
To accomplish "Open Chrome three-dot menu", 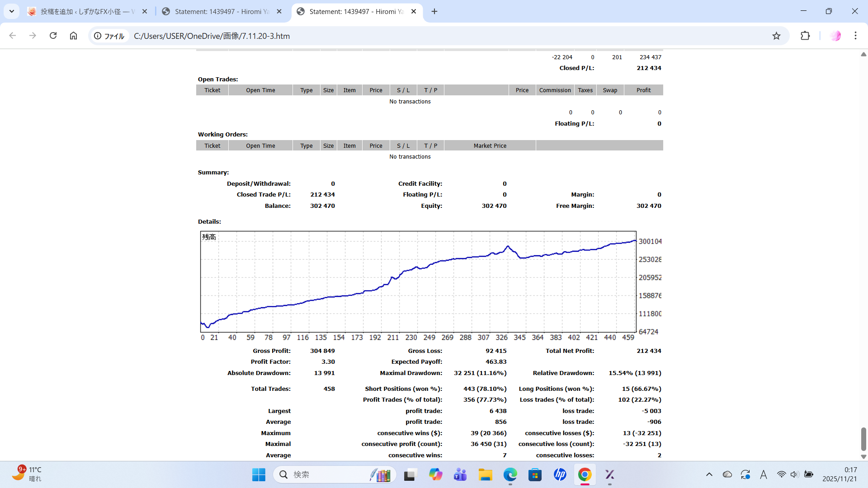I will click(855, 36).
